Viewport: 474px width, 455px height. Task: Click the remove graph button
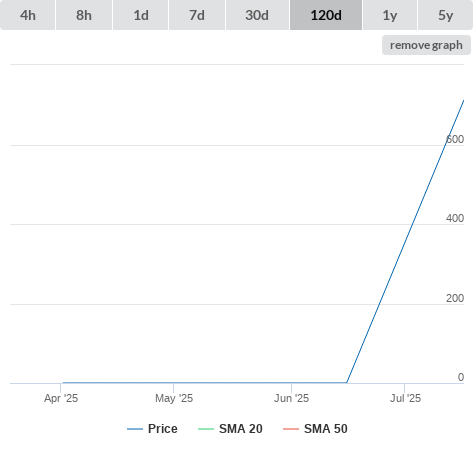coord(426,45)
